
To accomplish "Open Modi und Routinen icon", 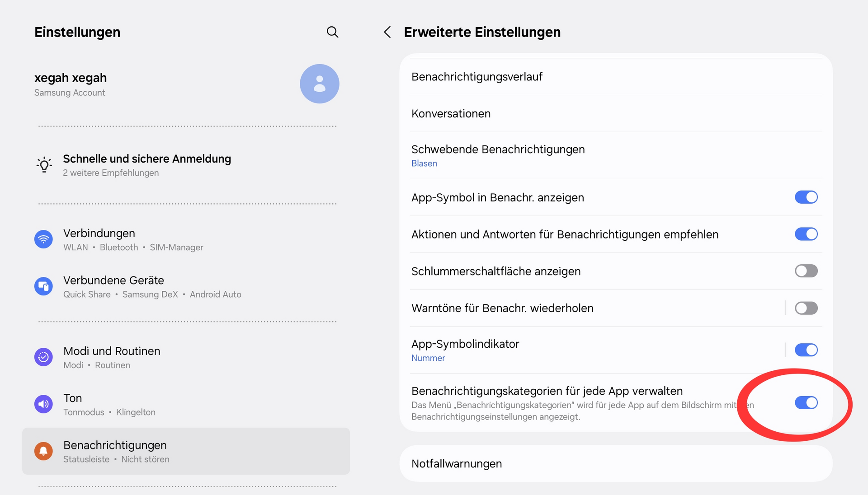I will pos(43,357).
